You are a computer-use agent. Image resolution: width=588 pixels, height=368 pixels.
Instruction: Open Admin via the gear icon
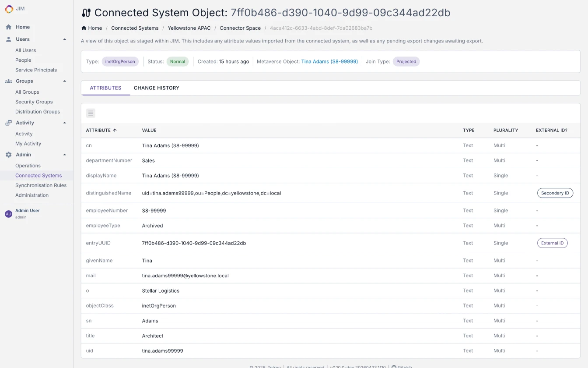(8, 154)
